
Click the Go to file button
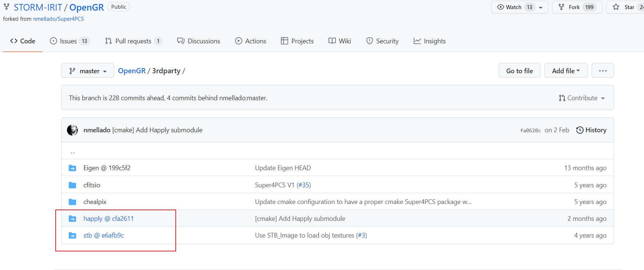pyautogui.click(x=519, y=71)
